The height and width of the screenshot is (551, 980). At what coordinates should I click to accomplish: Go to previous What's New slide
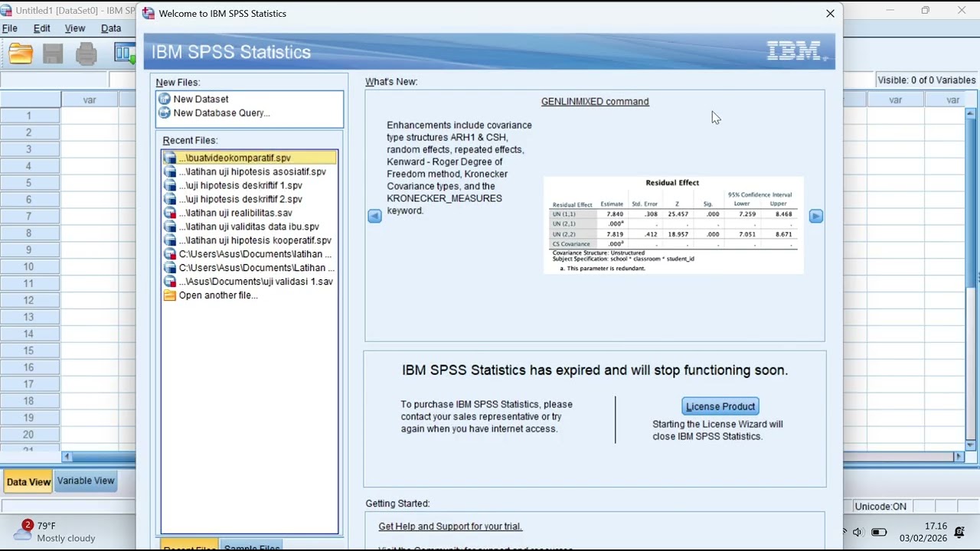(x=374, y=217)
